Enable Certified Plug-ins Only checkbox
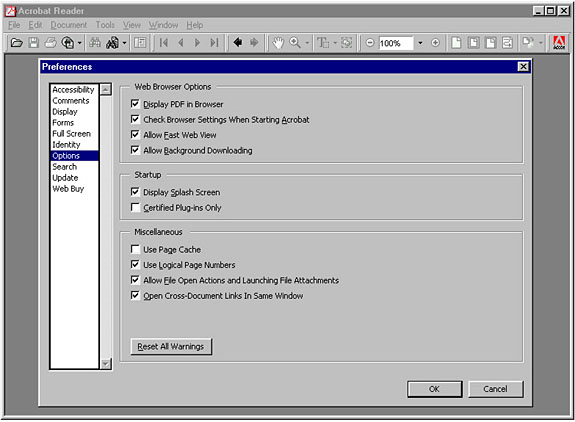This screenshot has width=575, height=422. pyautogui.click(x=135, y=208)
